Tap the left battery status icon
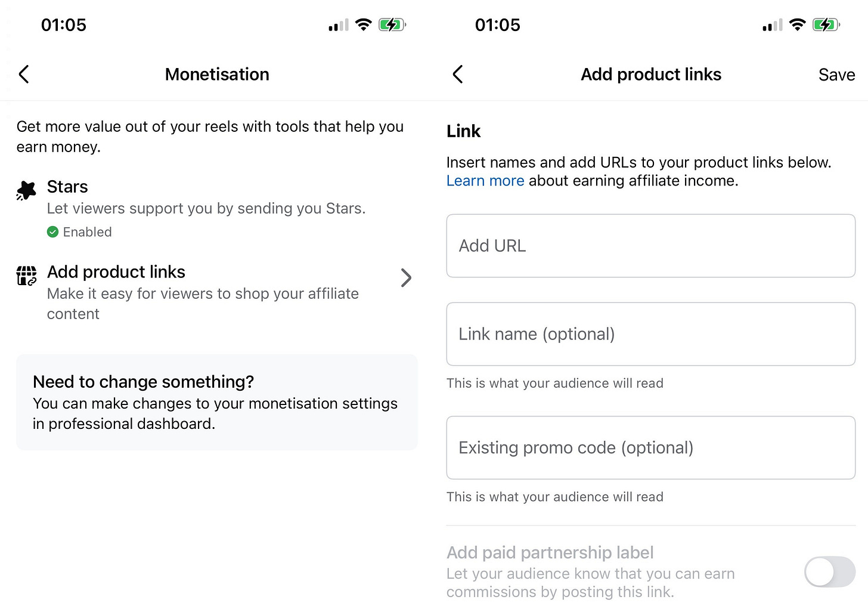 [392, 25]
